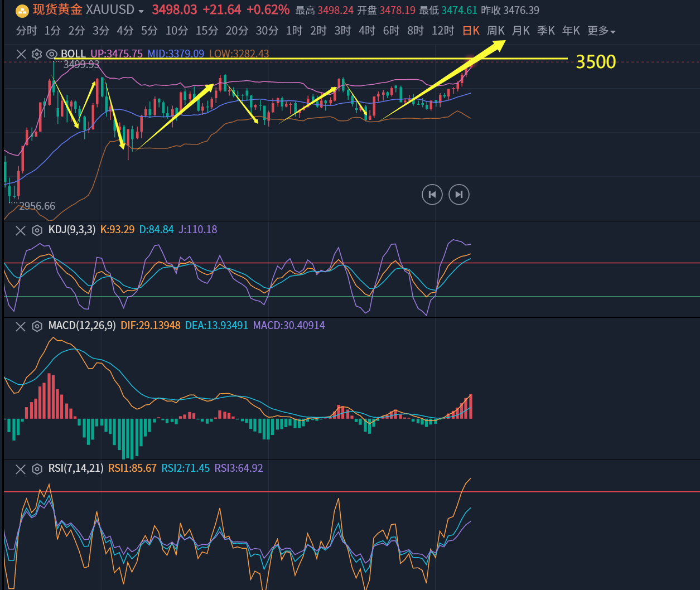
Task: Switch to the 3分 timeframe tab
Action: click(101, 31)
